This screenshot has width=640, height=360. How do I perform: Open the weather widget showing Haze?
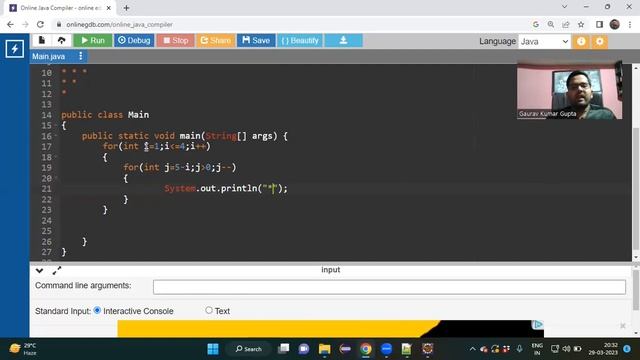click(x=24, y=349)
